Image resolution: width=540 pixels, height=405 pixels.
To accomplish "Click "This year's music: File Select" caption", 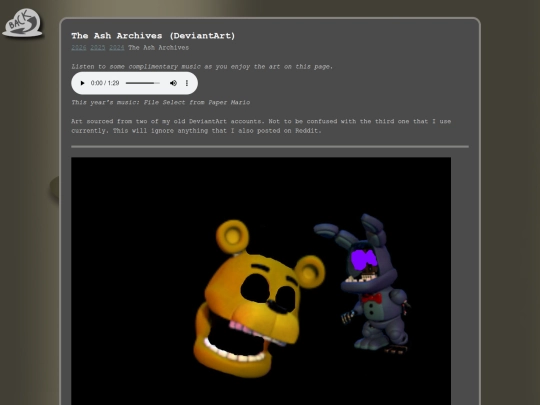I will coord(160,102).
